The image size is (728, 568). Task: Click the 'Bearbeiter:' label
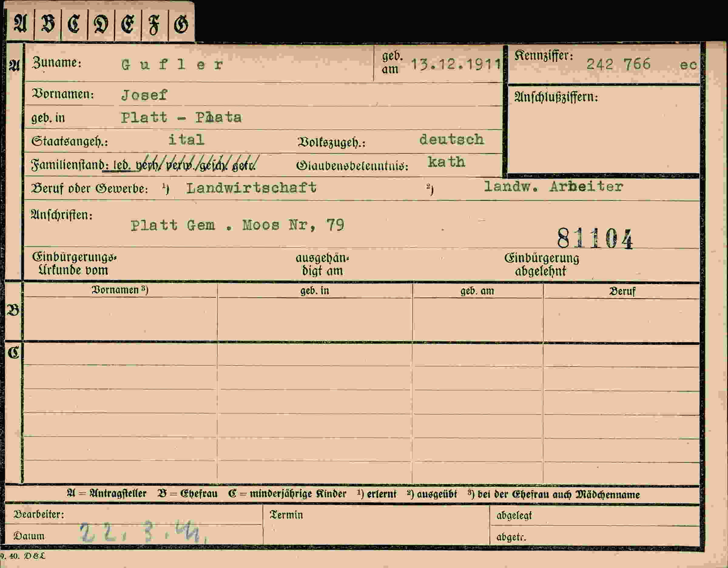click(39, 514)
